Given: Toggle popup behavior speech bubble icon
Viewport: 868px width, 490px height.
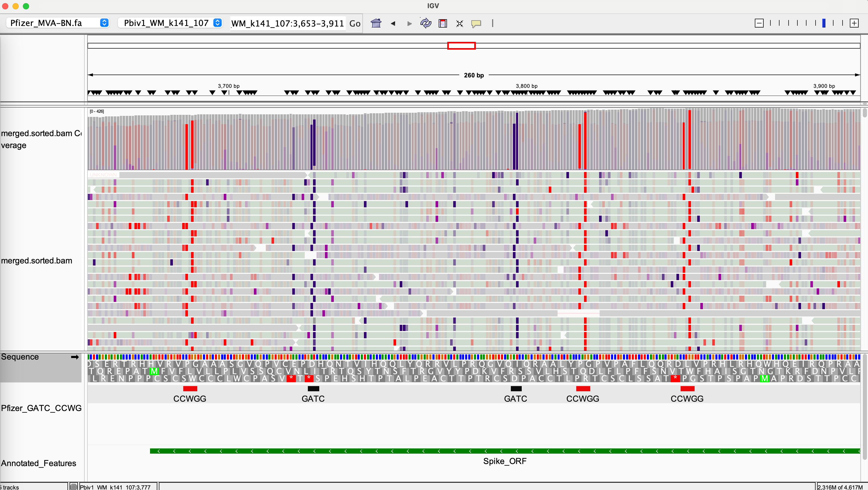Looking at the screenshot, I should click(x=476, y=23).
